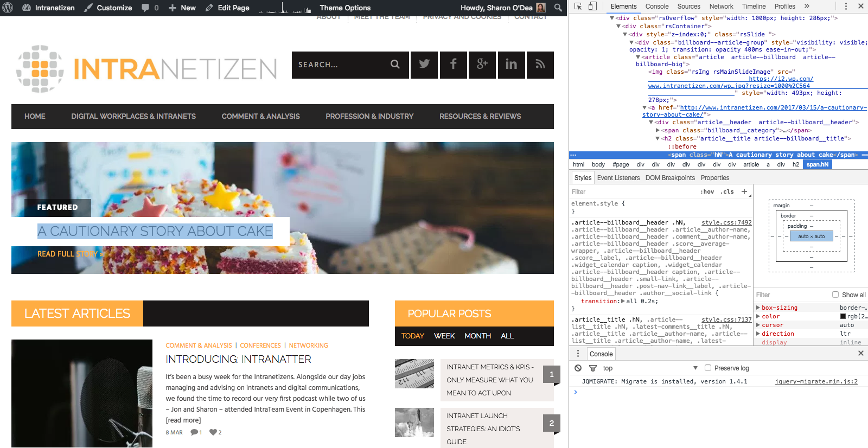This screenshot has height=448, width=868.
Task: Show popular posts for the Week
Action: coord(444,336)
